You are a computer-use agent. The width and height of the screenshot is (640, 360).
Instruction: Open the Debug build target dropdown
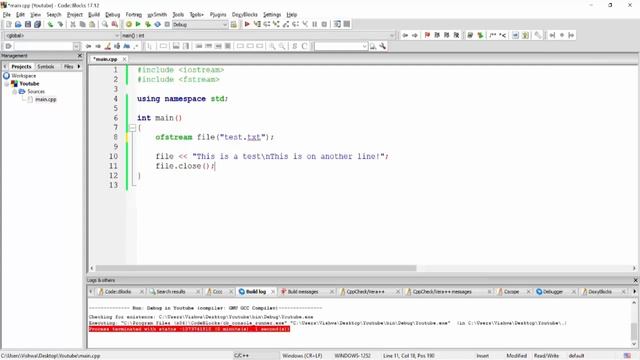click(x=200, y=24)
